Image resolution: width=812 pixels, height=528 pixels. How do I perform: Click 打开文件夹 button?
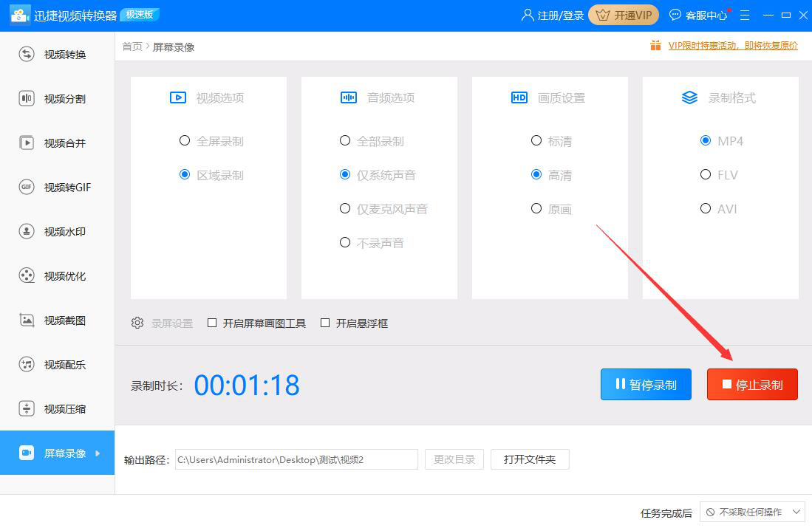tap(530, 459)
